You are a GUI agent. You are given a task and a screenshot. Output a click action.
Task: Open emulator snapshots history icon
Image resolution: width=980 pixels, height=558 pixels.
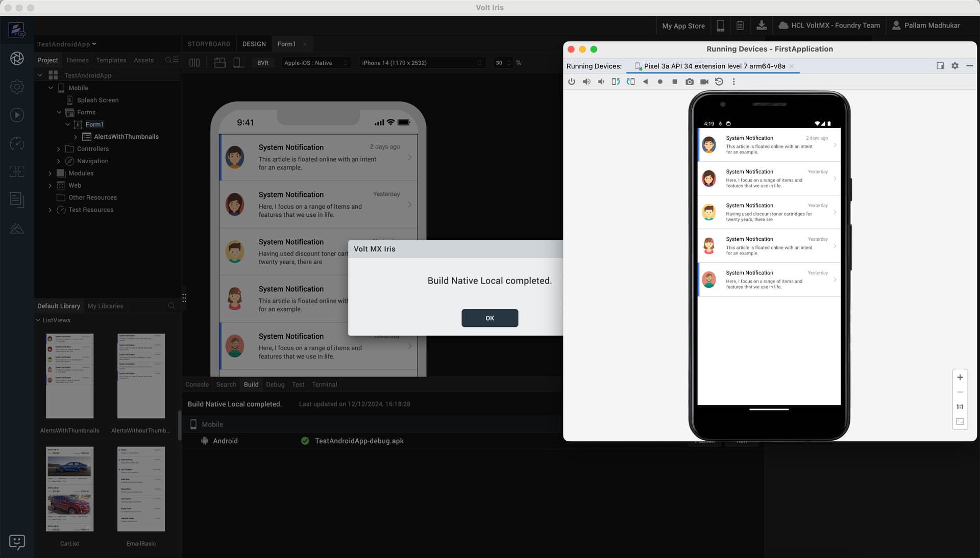(x=719, y=82)
